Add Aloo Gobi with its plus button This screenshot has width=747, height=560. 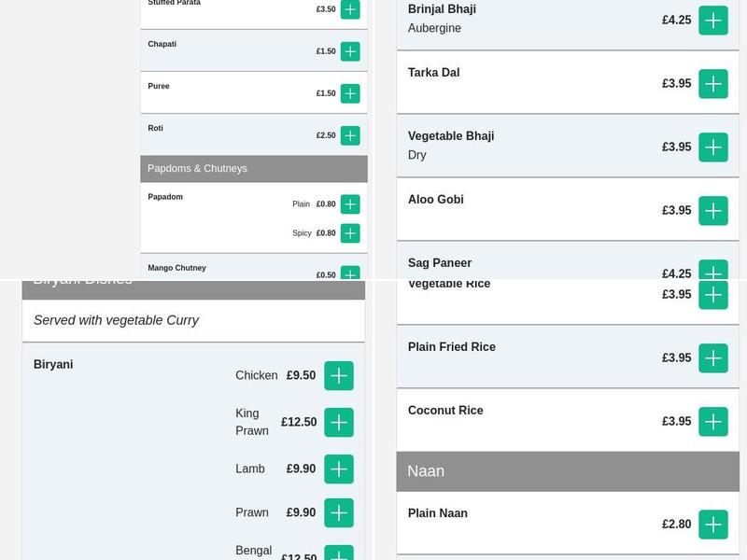(713, 210)
